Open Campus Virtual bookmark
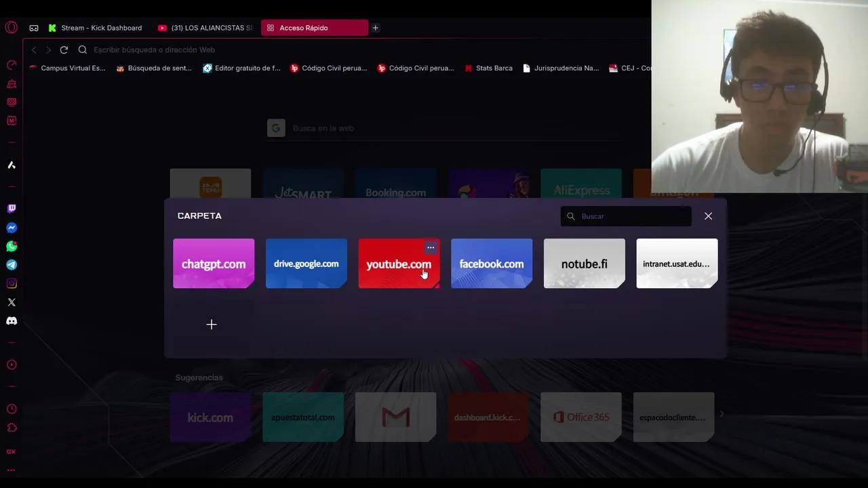This screenshot has width=868, height=488. [x=67, y=68]
